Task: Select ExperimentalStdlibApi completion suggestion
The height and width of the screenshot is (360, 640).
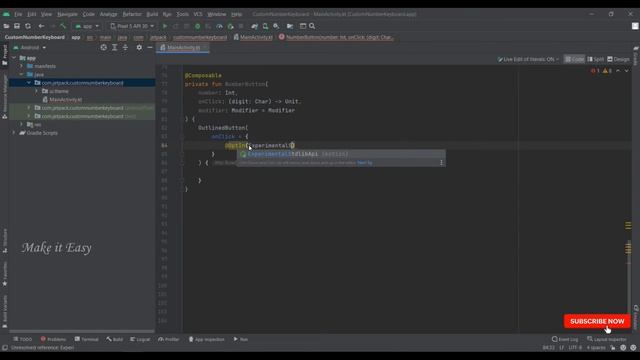Action: tap(341, 154)
